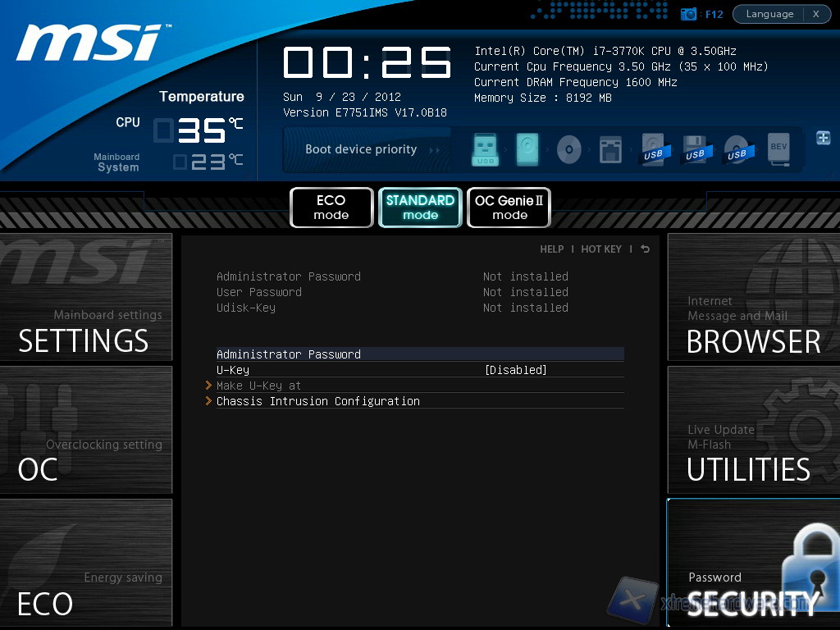The image size is (840, 630).
Task: Click the Language button
Action: (x=769, y=14)
